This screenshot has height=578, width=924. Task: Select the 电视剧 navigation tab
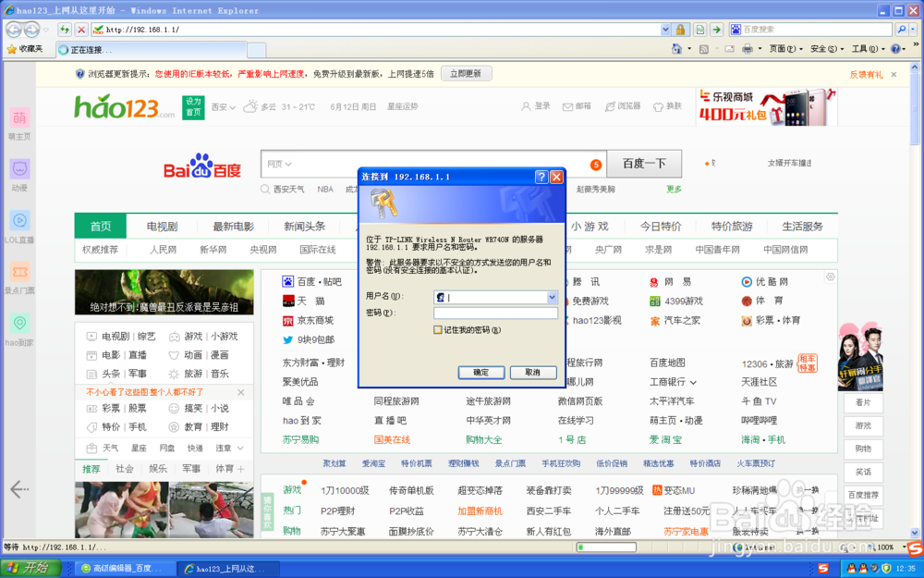tap(162, 227)
